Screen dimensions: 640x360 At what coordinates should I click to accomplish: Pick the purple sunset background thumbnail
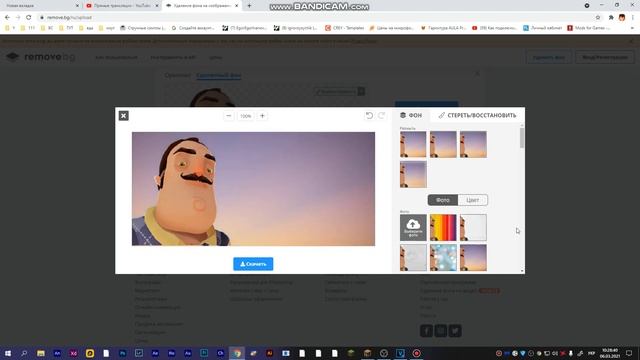(473, 258)
